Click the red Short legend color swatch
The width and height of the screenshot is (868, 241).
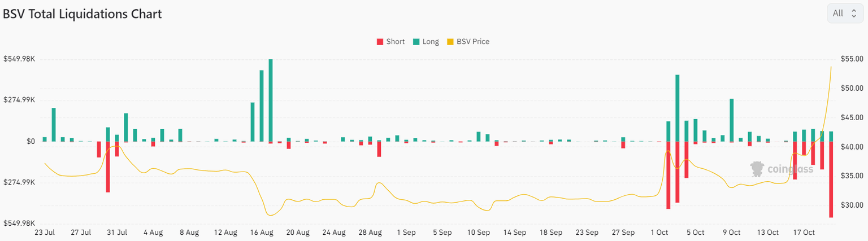(380, 42)
